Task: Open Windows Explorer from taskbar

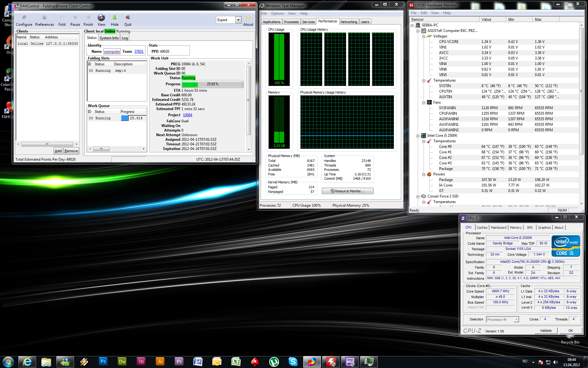Action: pyautogui.click(x=46, y=362)
